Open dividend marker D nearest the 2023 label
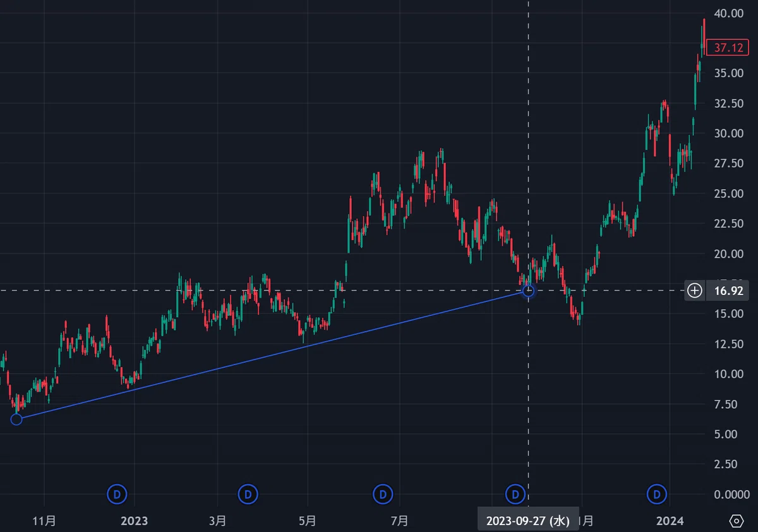Viewport: 758px width, 532px height. pos(116,493)
